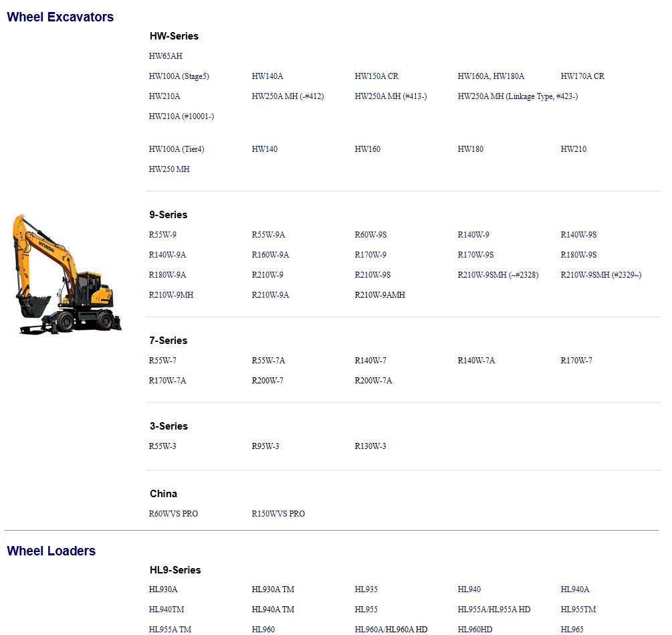
Task: Open the R140W-7A model page
Action: (x=476, y=360)
